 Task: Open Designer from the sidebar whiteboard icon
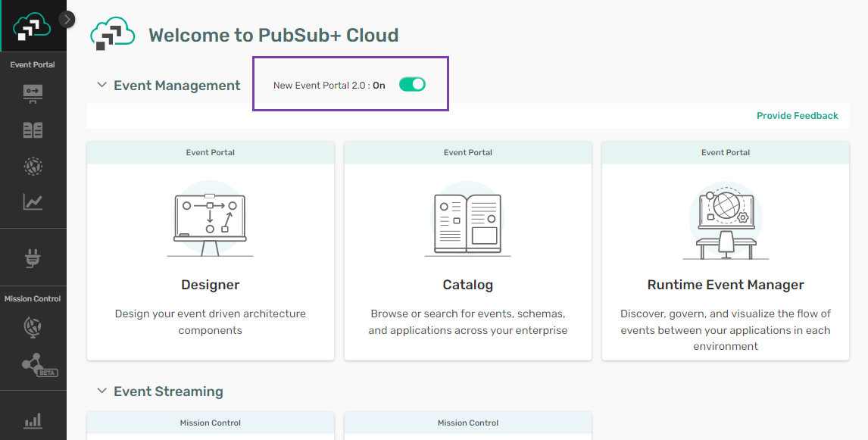(x=33, y=94)
